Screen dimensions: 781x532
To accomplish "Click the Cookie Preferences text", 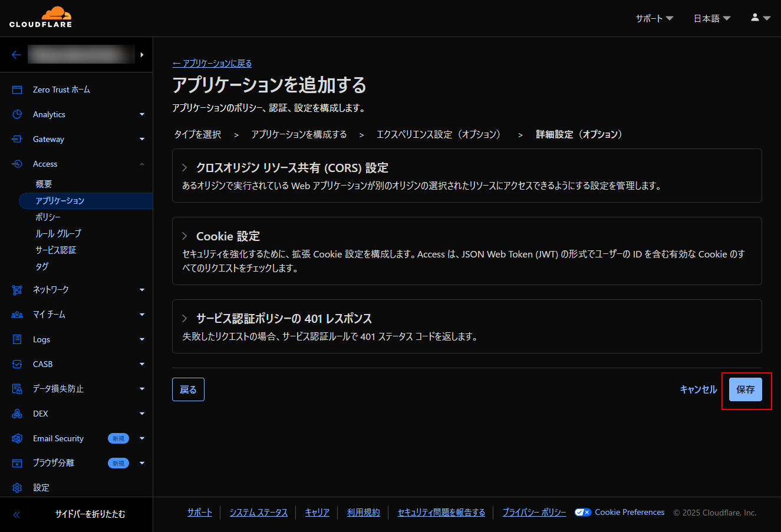I will point(630,512).
